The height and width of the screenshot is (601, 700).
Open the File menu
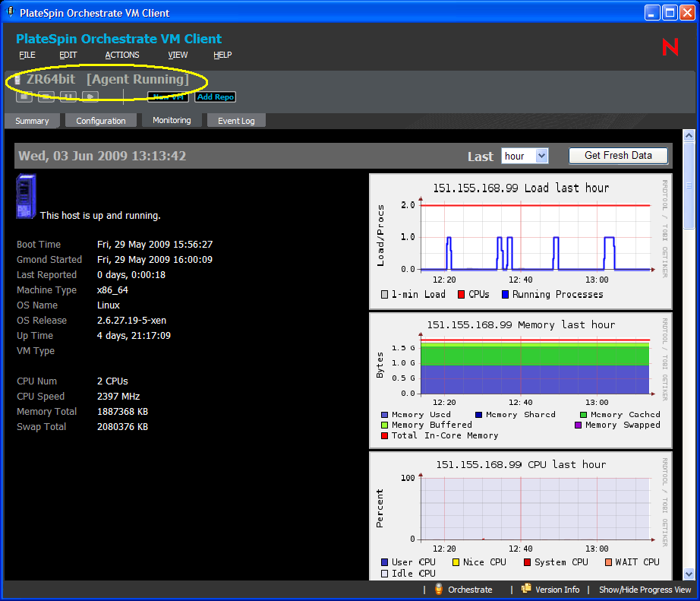pyautogui.click(x=27, y=55)
